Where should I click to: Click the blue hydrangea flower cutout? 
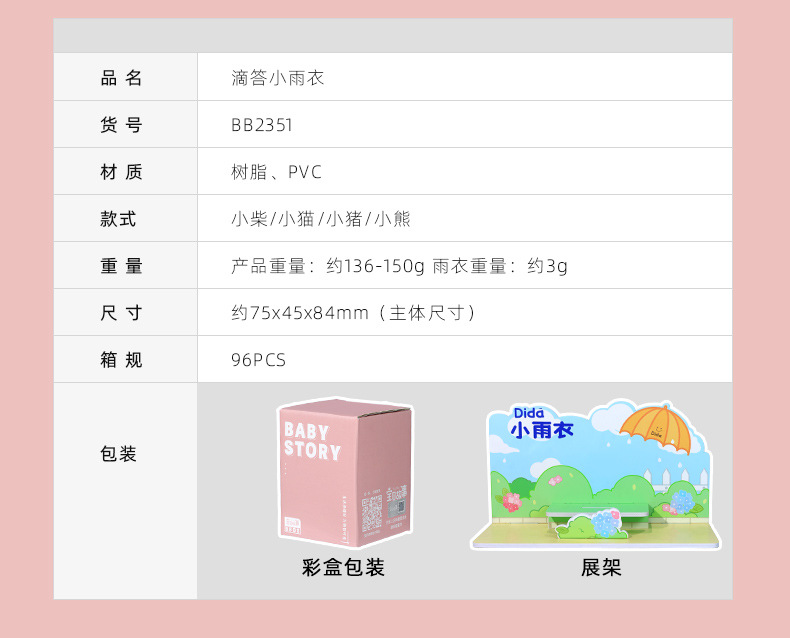pyautogui.click(x=606, y=522)
